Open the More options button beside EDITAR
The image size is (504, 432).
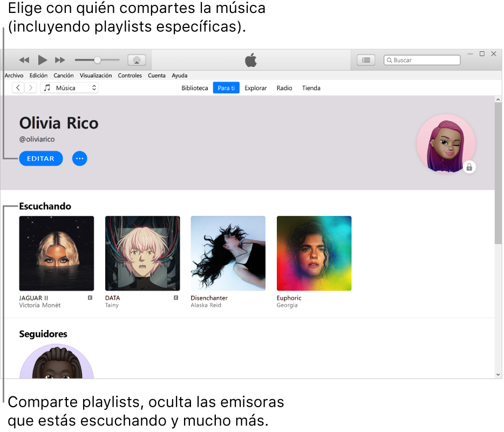[x=79, y=158]
